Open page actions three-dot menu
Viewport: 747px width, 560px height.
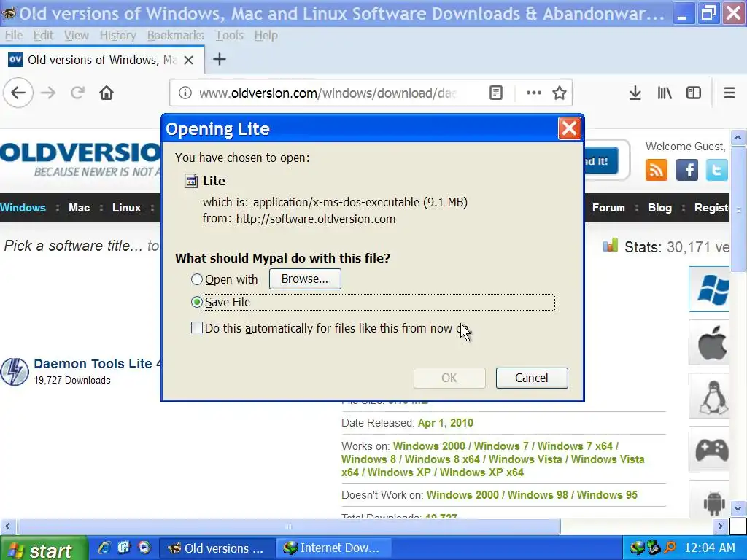click(533, 93)
